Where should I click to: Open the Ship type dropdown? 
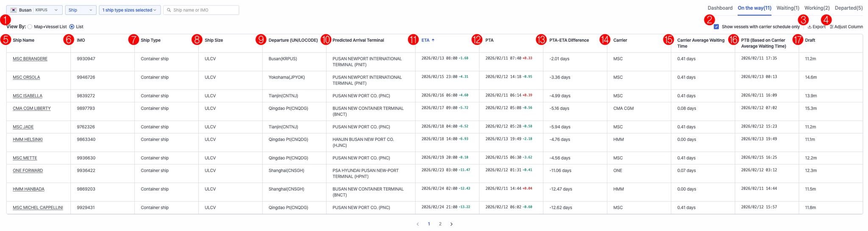(81, 10)
